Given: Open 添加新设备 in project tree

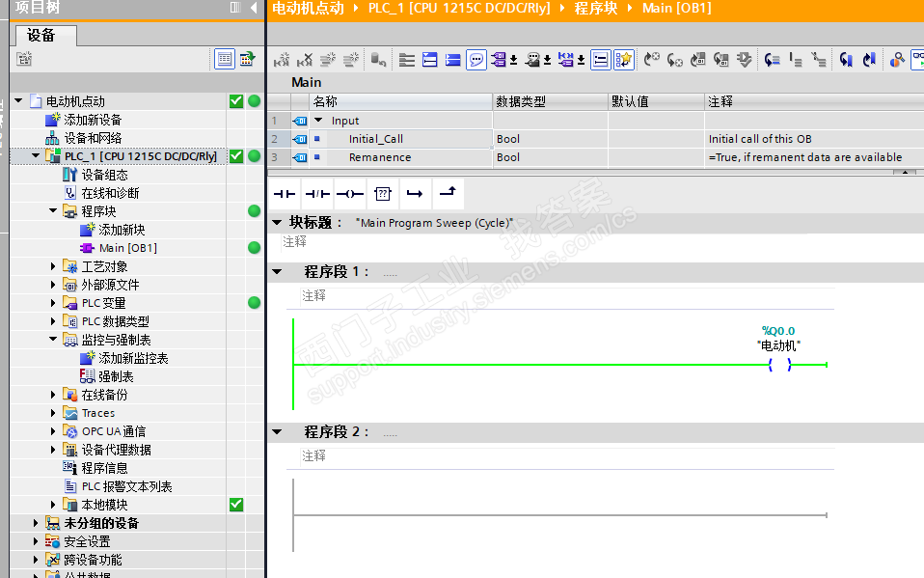Looking at the screenshot, I should (x=93, y=120).
